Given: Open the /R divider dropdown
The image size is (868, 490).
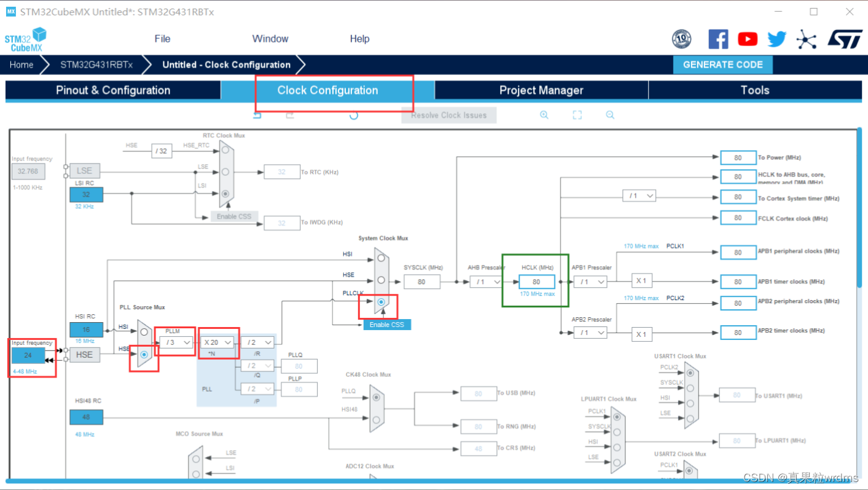Looking at the screenshot, I should (x=257, y=342).
